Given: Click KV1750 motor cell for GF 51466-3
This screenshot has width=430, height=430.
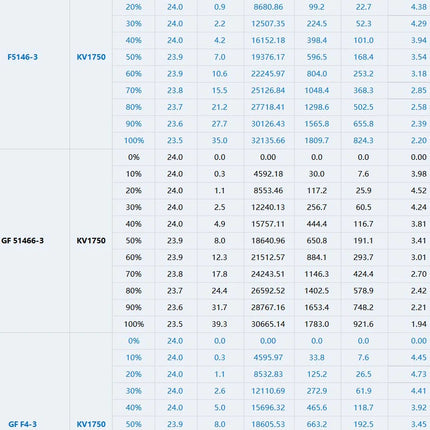Looking at the screenshot, I should pyautogui.click(x=91, y=241).
